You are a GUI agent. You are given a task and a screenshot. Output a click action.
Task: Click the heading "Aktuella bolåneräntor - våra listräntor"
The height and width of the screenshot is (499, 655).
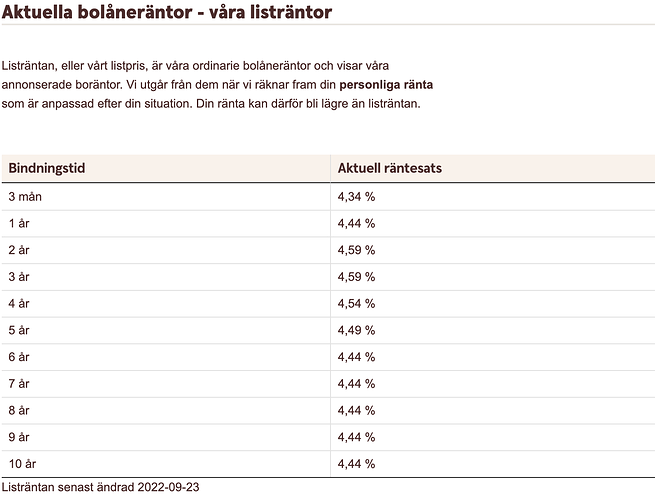(x=168, y=12)
